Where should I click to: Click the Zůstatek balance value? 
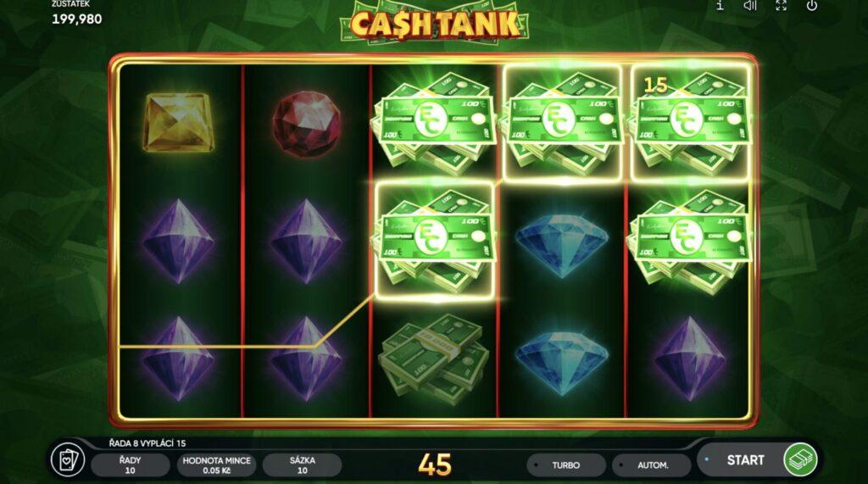coord(77,19)
